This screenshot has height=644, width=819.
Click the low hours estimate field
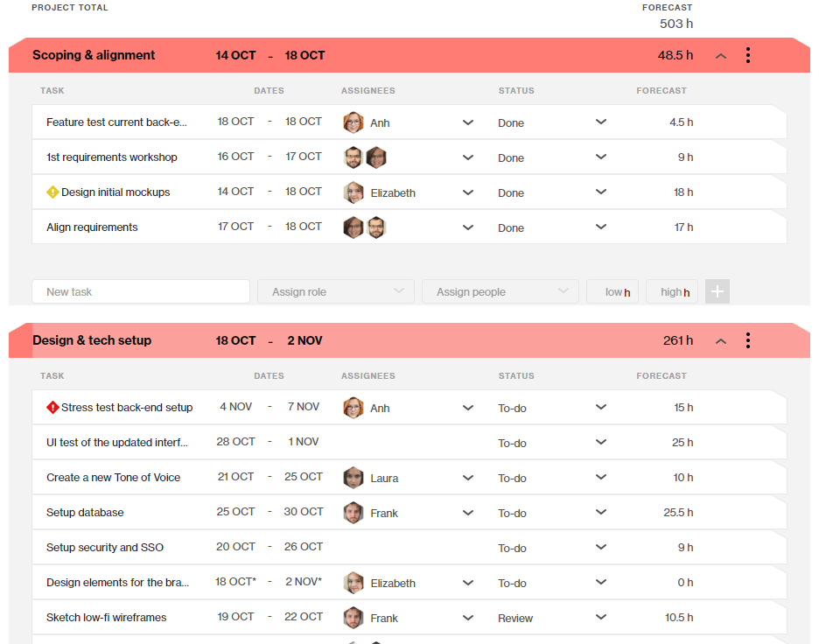(612, 292)
